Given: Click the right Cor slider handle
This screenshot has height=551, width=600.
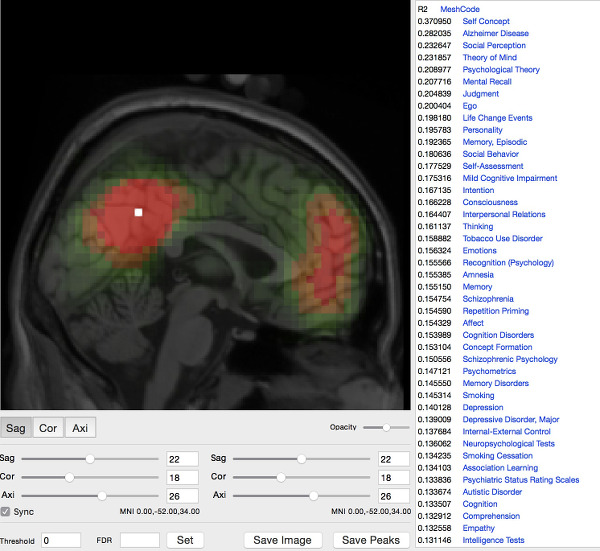Looking at the screenshot, I should coord(280,477).
